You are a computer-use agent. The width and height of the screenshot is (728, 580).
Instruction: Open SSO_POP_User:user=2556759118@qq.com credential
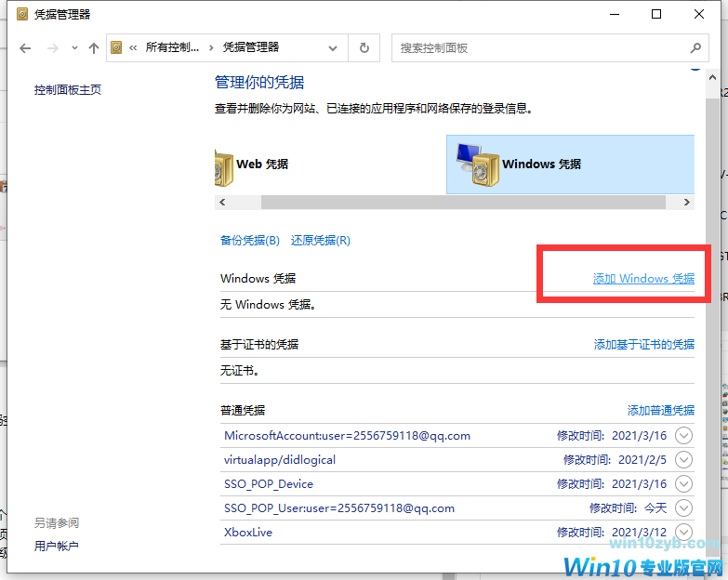click(339, 508)
